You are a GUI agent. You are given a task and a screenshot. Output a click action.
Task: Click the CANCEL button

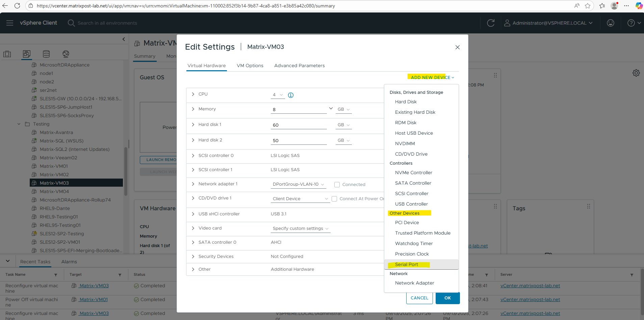click(x=419, y=298)
